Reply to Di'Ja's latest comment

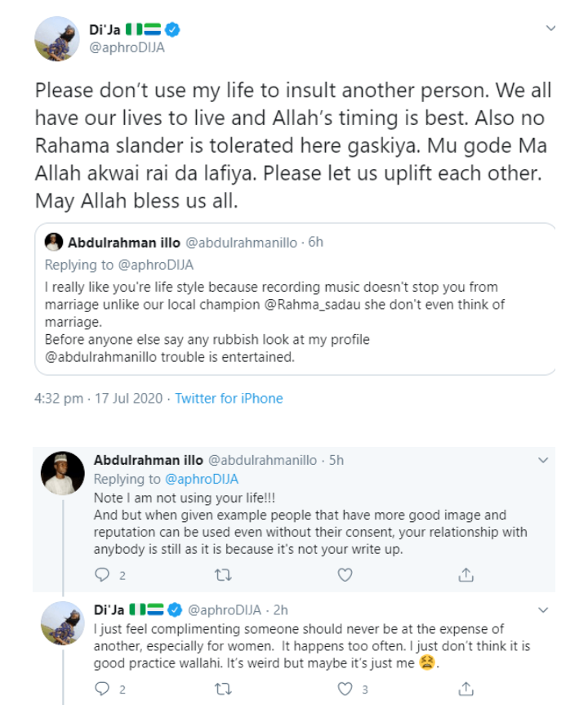tap(101, 689)
